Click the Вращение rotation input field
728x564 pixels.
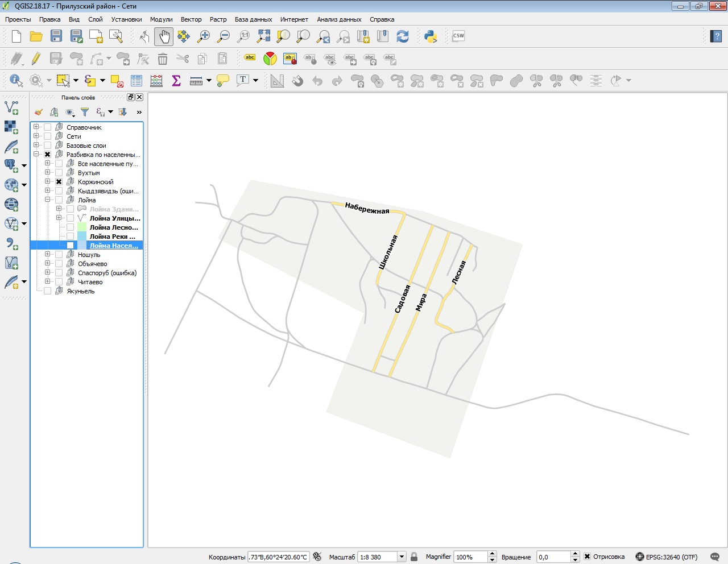[x=553, y=557]
